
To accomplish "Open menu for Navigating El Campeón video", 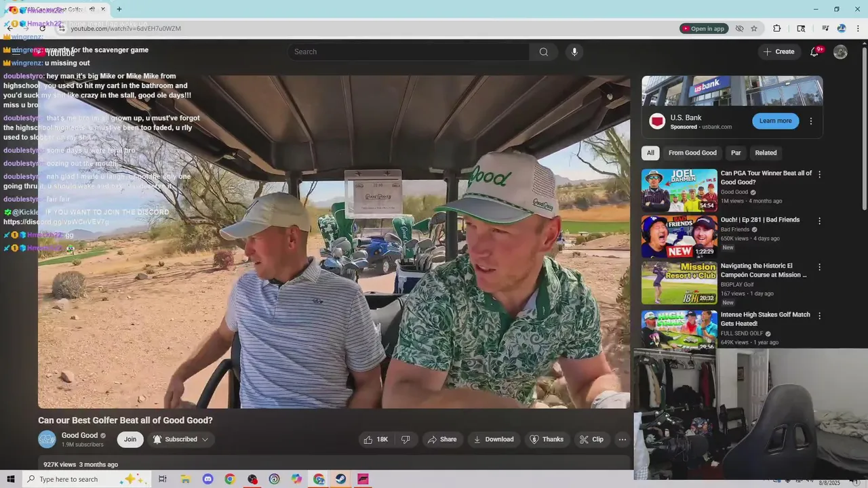I will click(819, 267).
